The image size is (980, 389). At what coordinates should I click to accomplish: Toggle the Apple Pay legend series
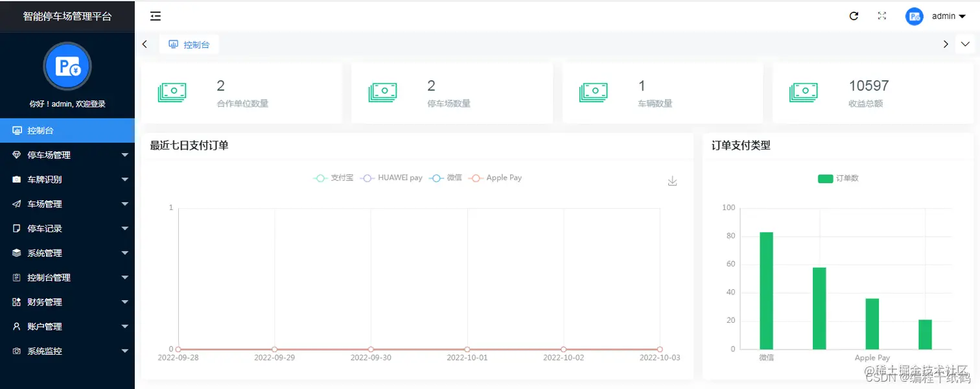point(495,178)
